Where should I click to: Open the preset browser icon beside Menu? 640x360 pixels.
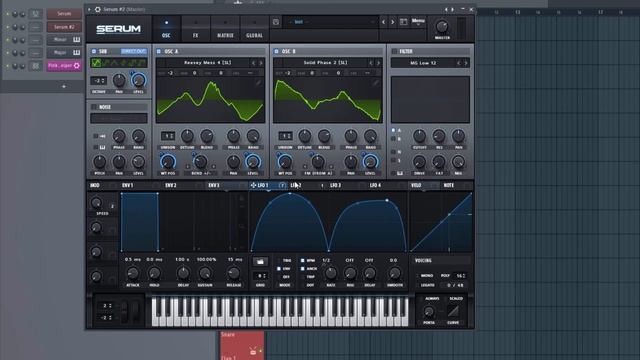tap(403, 22)
